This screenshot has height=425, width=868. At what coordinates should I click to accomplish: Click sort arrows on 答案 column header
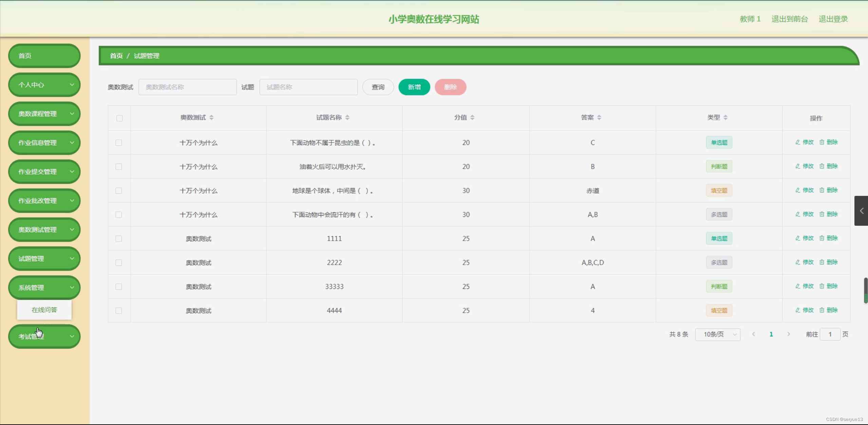(599, 117)
